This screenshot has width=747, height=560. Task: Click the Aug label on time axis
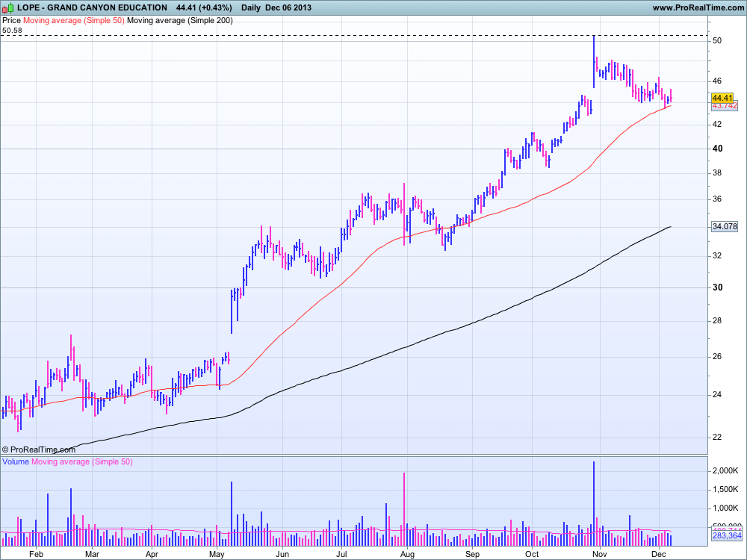[407, 554]
